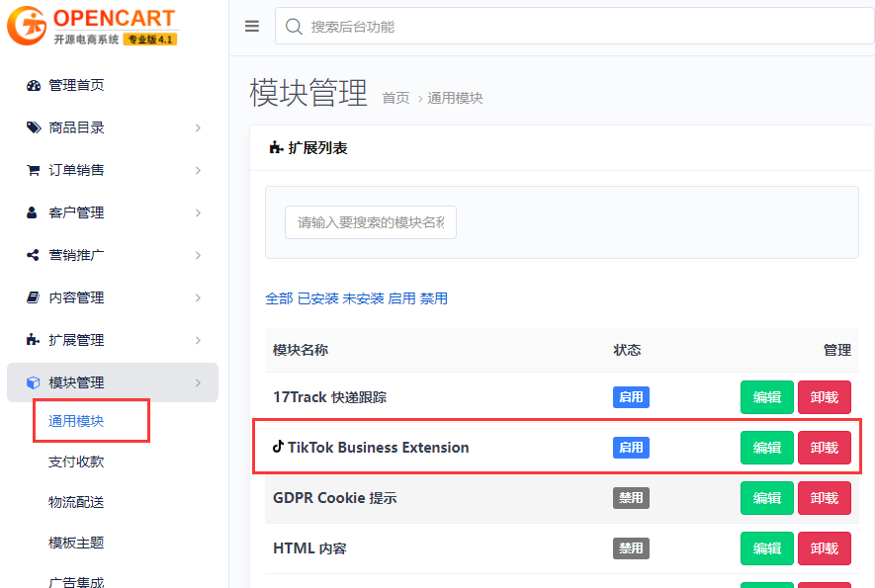Uninstall the HTML 内容 module
Viewport: 875px width, 588px height.
(x=825, y=548)
